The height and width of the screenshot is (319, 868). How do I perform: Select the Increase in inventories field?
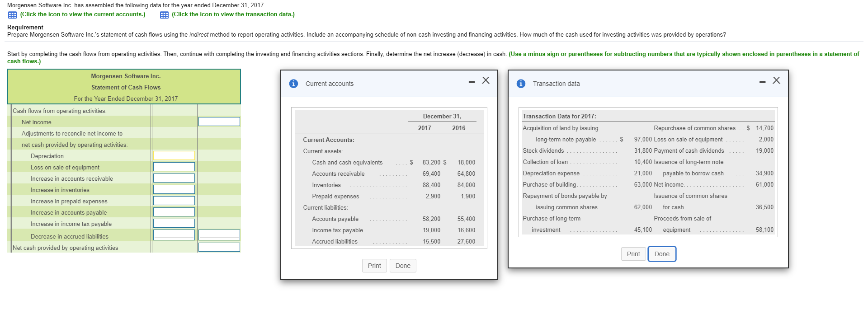point(174,189)
